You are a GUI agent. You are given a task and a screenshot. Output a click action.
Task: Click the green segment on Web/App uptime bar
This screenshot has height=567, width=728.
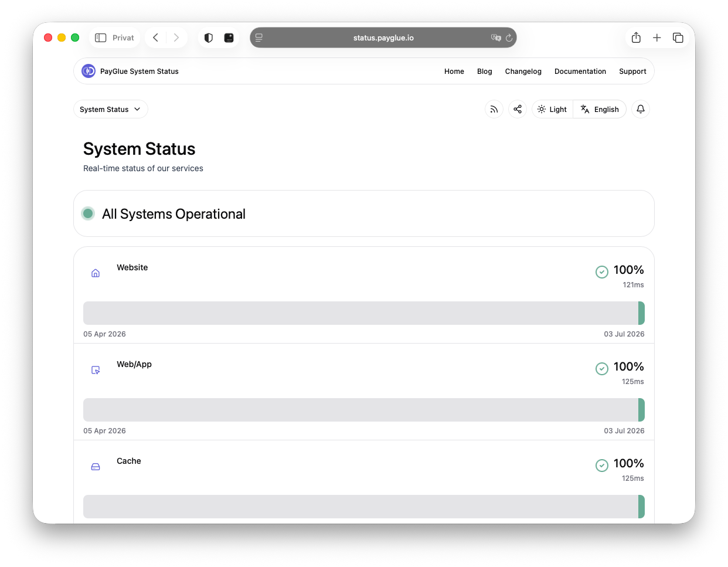pos(641,410)
